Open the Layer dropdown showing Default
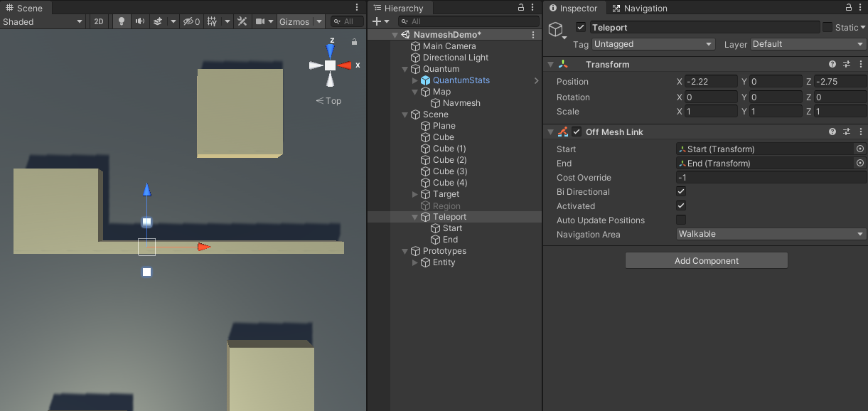This screenshot has height=411, width=868. (808, 44)
